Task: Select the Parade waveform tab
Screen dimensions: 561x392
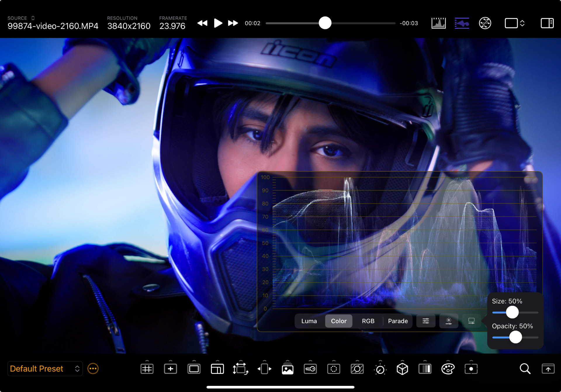Action: coord(398,321)
